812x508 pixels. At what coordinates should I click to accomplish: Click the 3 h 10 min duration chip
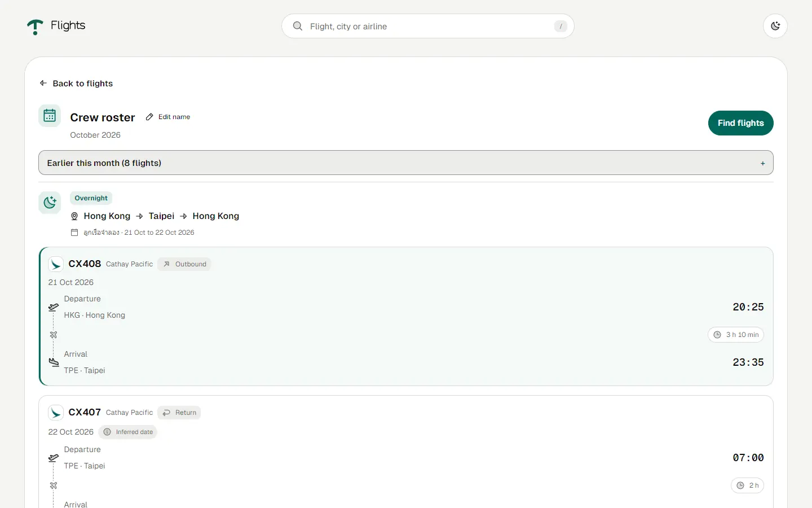coord(736,335)
